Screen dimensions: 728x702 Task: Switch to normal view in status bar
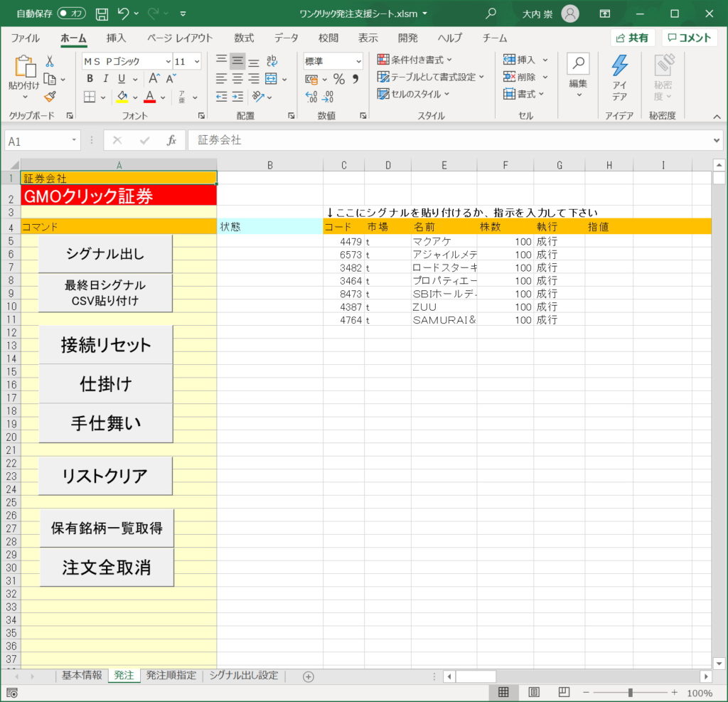(x=503, y=692)
